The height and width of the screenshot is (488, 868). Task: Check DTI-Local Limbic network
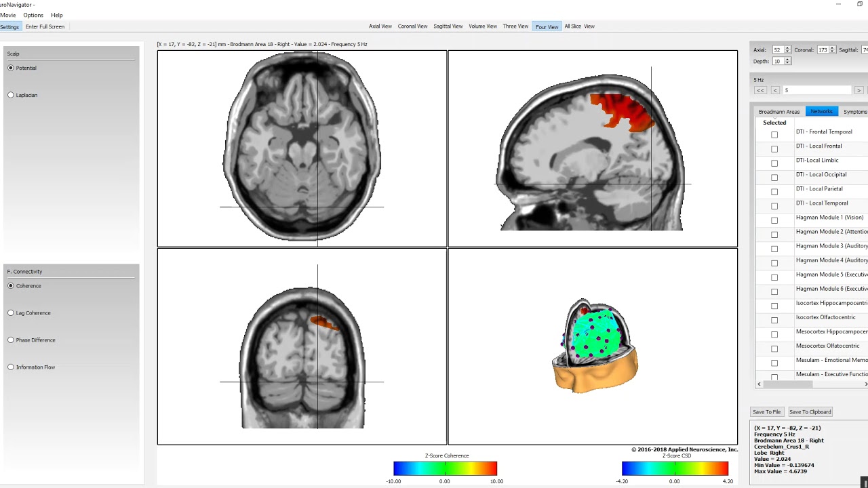[774, 163]
